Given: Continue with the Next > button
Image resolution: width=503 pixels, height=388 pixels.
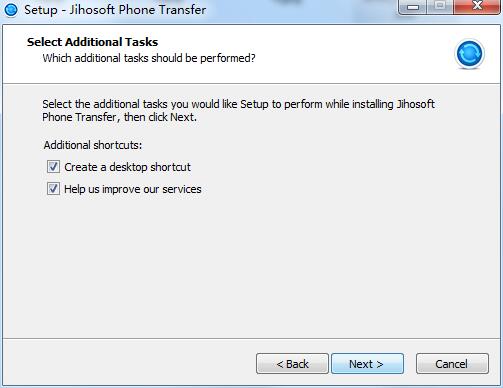Looking at the screenshot, I should coord(367,364).
